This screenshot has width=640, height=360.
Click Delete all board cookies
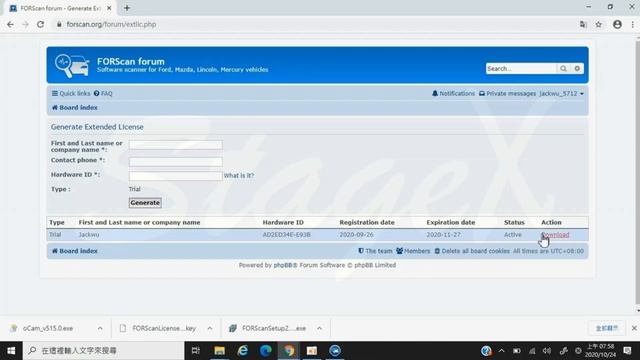(x=472, y=251)
